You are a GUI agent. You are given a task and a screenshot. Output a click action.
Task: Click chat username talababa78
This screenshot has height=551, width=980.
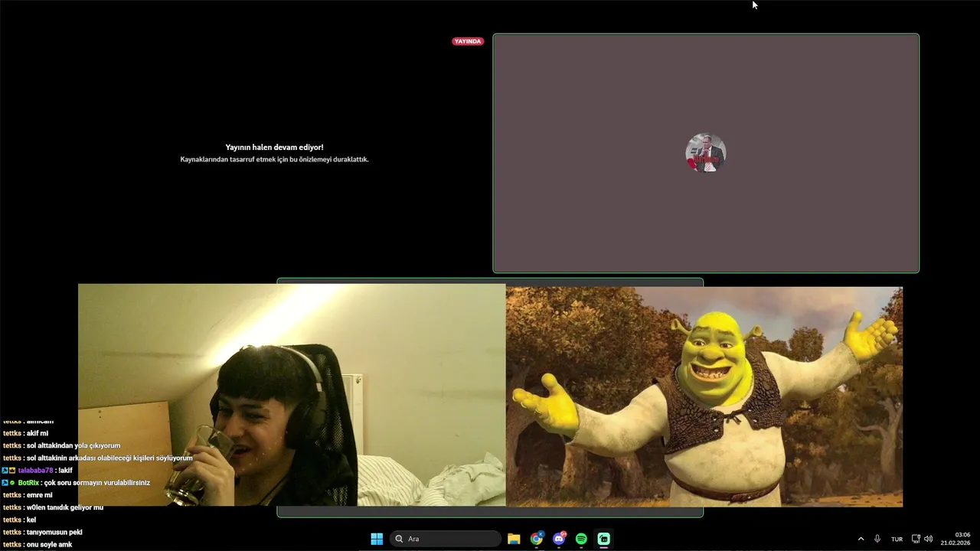(36, 471)
